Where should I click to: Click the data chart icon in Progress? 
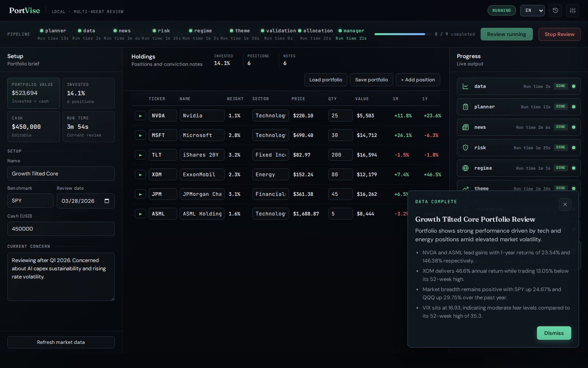coord(465,86)
